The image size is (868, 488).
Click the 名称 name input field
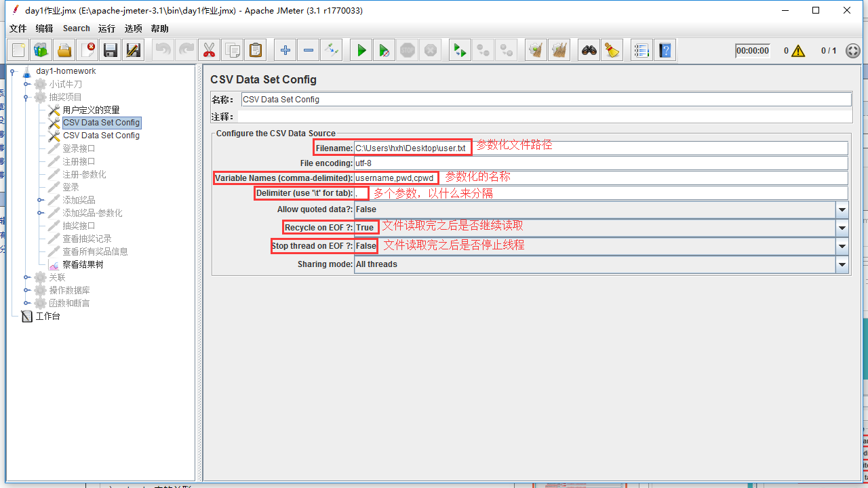546,100
